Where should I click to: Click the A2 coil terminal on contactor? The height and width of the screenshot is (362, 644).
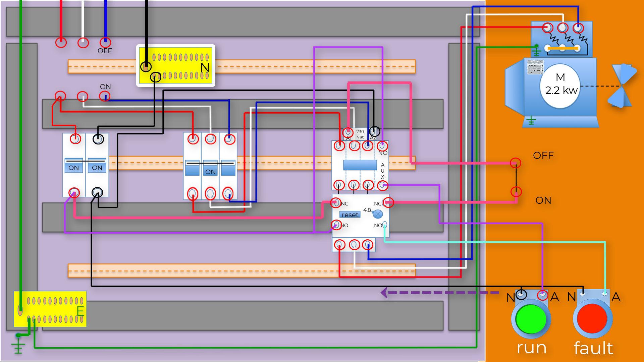pos(374,131)
